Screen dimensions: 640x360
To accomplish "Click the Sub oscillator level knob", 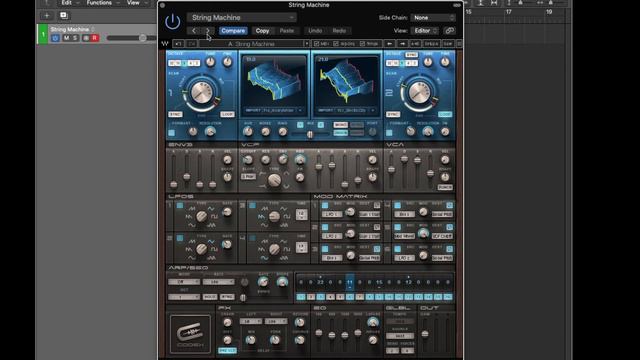I will point(248,131).
